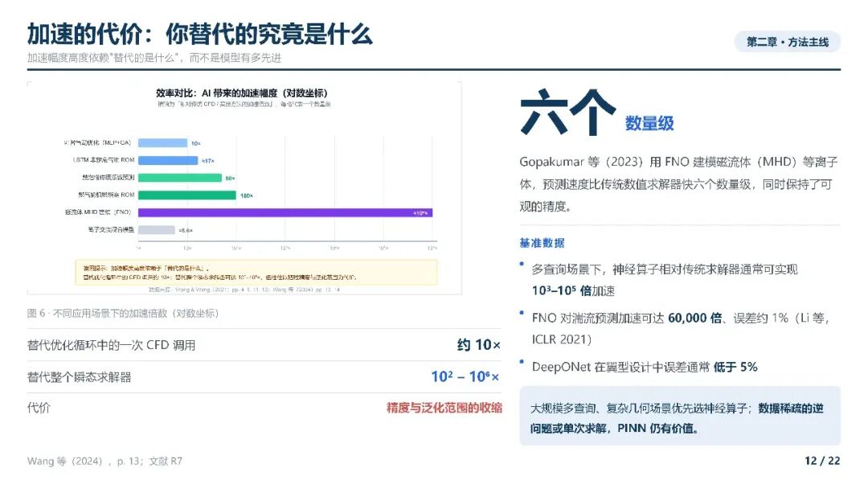Screen dimensions: 868x489
Task: Click the row label '代价'
Action: tap(39, 408)
